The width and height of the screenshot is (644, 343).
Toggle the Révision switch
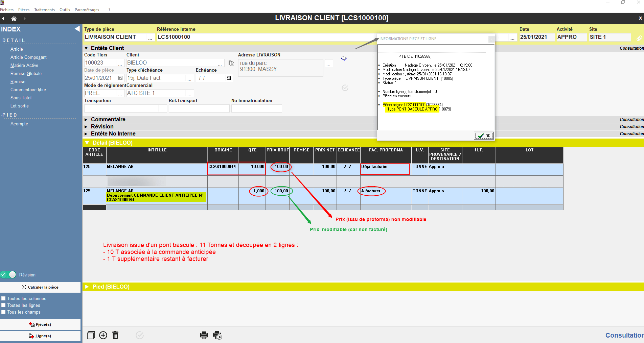(9, 275)
